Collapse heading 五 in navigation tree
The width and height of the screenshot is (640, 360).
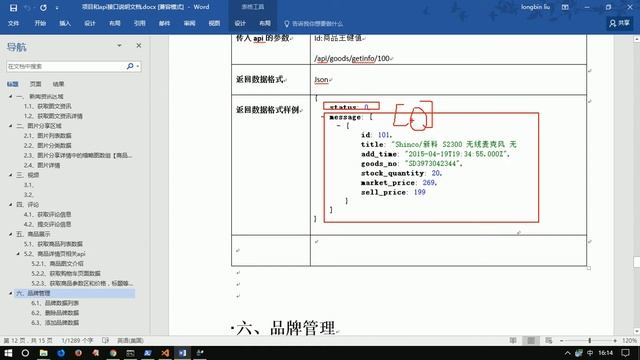pos(11,234)
